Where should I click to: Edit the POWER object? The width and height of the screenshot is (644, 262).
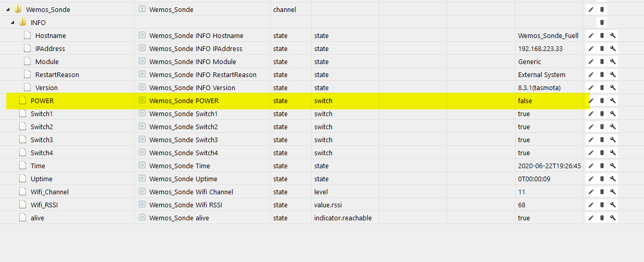(x=591, y=101)
